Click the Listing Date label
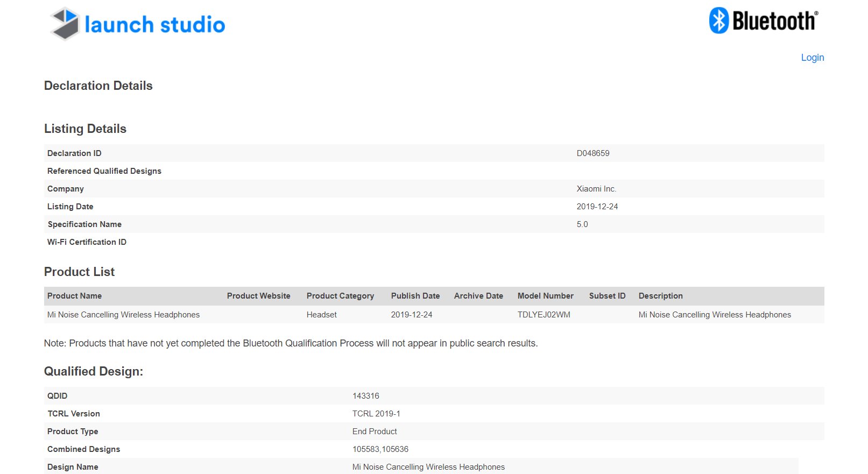This screenshot has width=868, height=474. (x=70, y=207)
